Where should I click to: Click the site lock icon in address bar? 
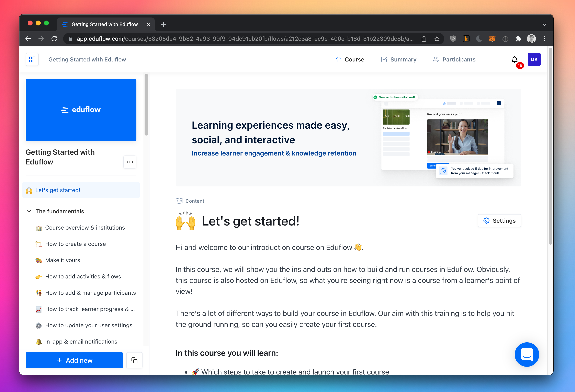point(70,39)
